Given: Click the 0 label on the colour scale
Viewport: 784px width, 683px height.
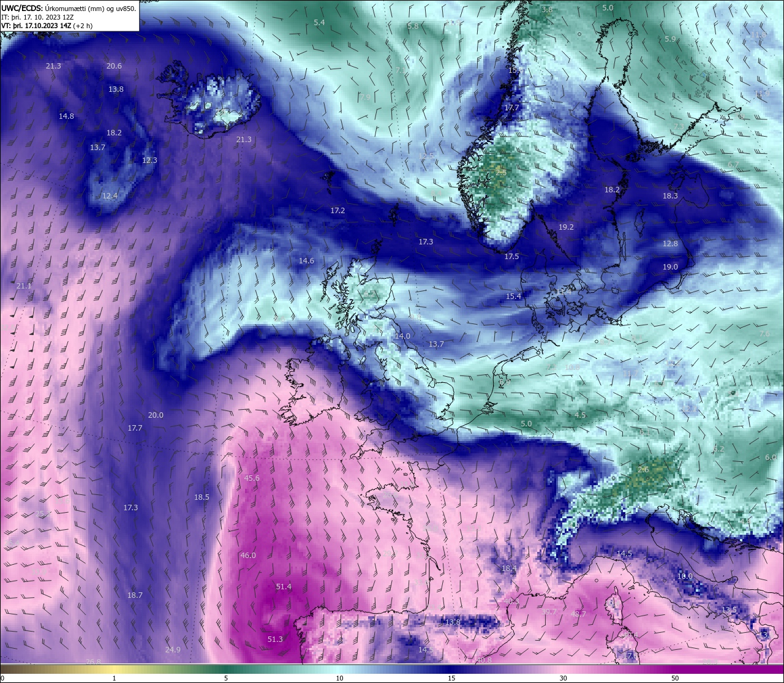Looking at the screenshot, I should 2,678.
